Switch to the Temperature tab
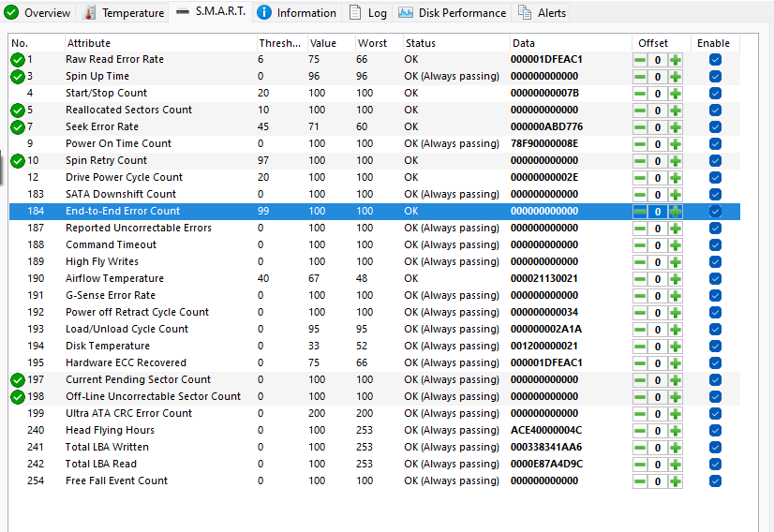This screenshot has height=532, width=774. pyautogui.click(x=124, y=12)
